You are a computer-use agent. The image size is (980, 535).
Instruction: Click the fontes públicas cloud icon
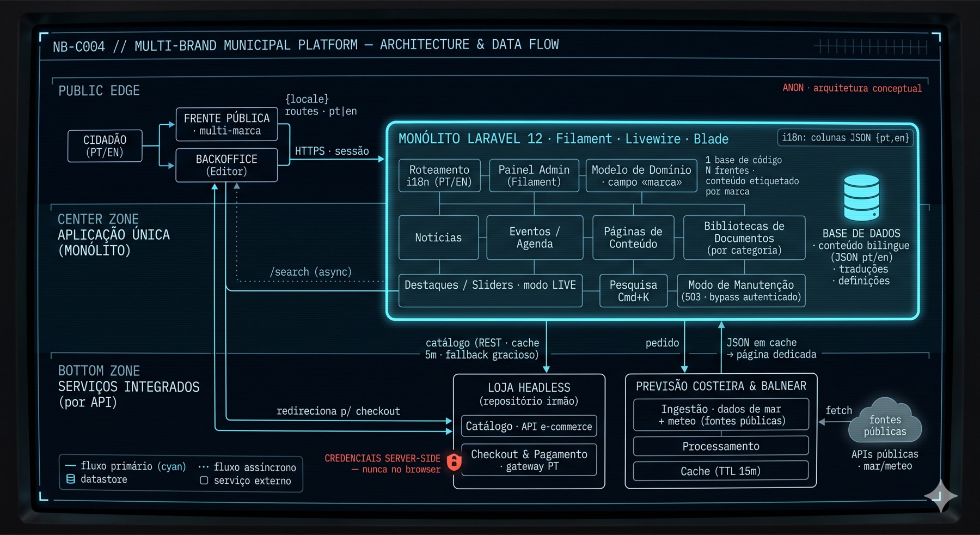click(x=885, y=421)
